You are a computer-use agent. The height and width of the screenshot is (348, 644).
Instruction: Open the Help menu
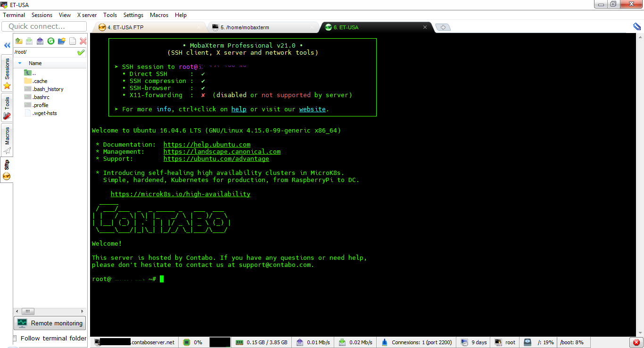point(181,15)
